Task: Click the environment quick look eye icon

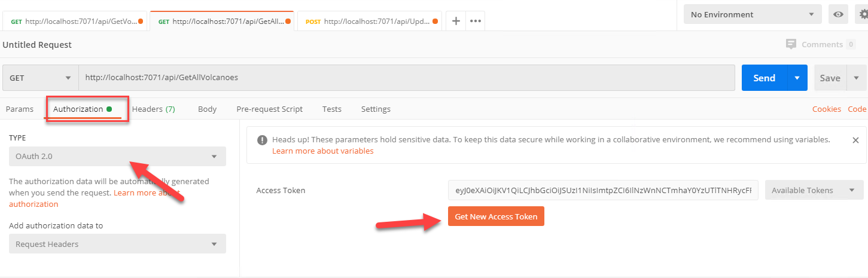Action: [x=838, y=14]
